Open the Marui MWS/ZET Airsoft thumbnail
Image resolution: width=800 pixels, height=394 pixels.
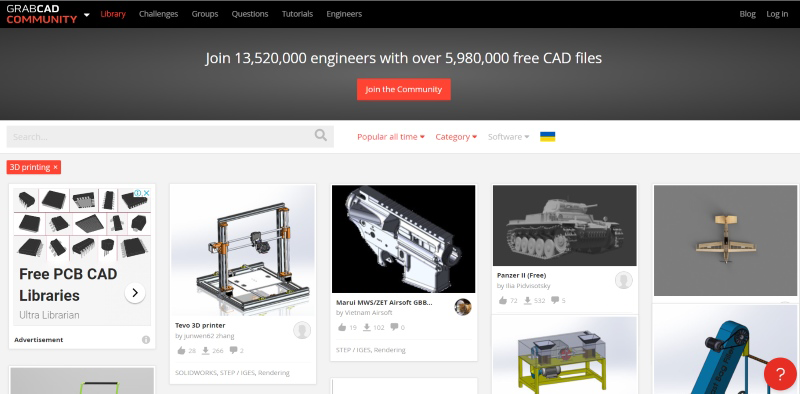[404, 239]
